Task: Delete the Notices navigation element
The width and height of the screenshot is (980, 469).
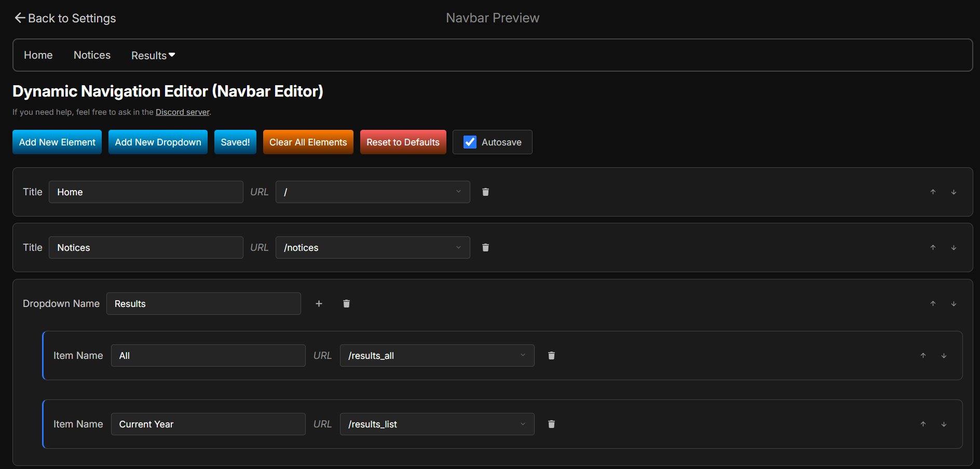Action: 485,247
